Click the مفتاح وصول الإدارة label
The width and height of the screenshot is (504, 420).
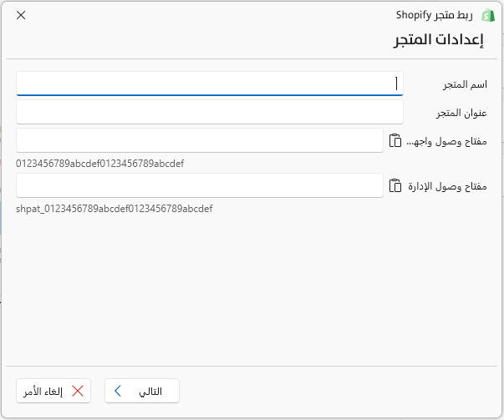447,186
